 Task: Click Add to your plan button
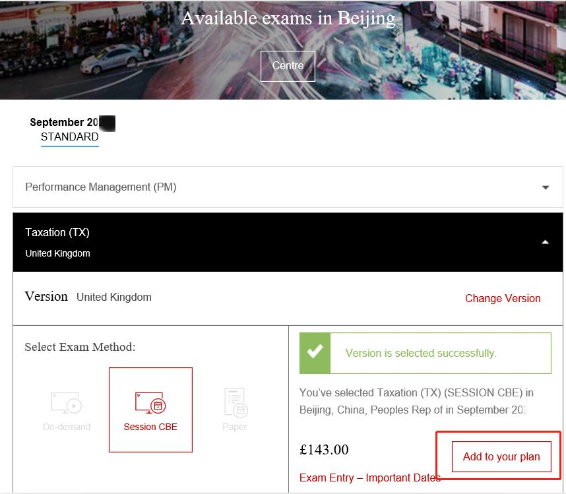(501, 456)
